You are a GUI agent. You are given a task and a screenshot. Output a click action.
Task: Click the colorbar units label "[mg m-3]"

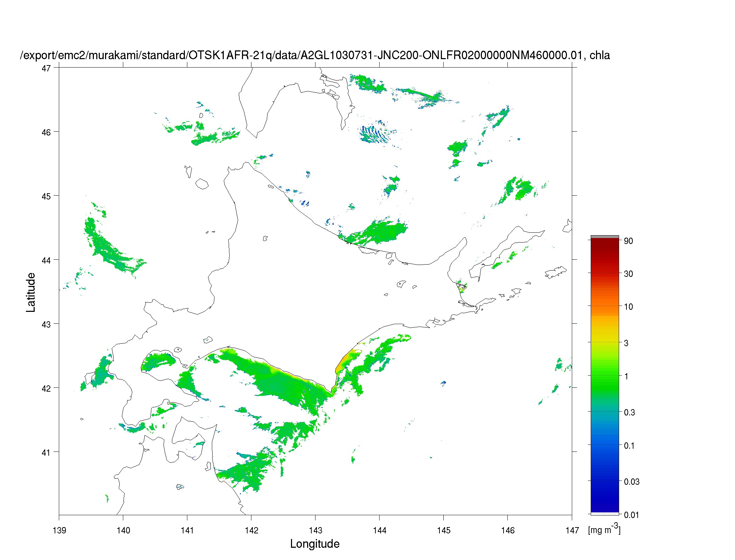(x=604, y=529)
